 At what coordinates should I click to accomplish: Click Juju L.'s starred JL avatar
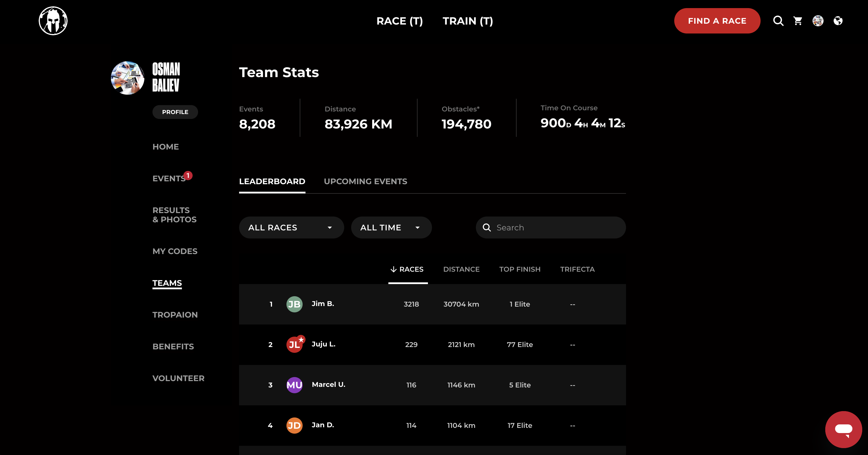(294, 344)
